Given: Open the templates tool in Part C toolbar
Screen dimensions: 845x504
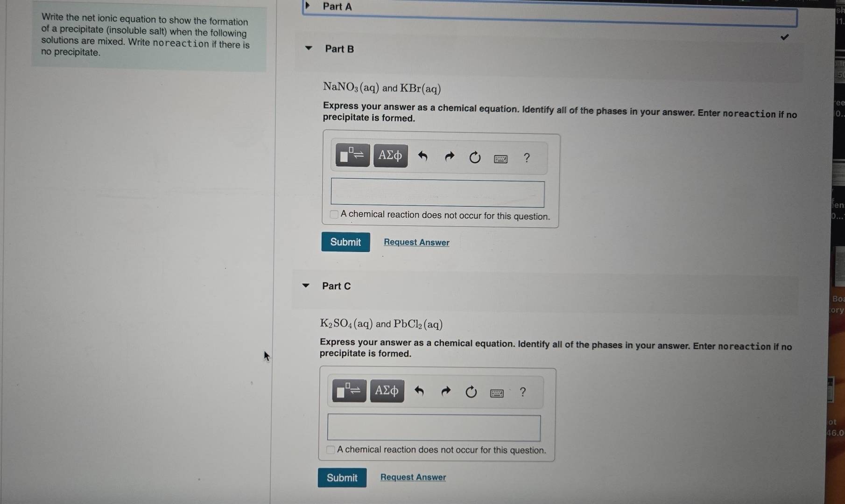Looking at the screenshot, I should [349, 391].
